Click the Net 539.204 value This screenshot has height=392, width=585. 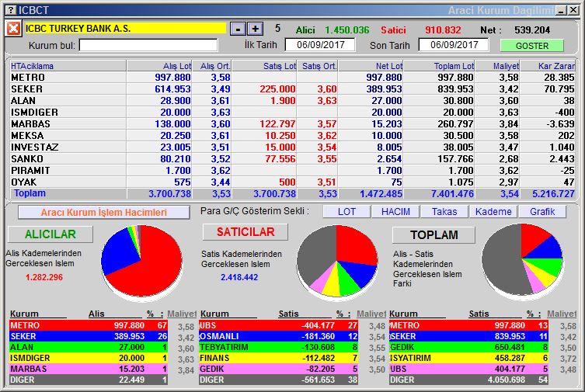point(532,29)
